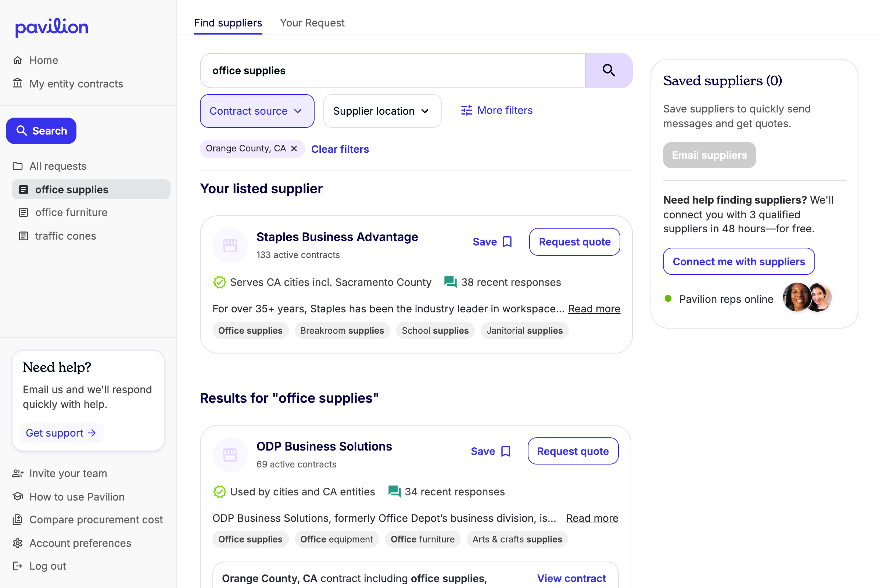
Task: Click ODP verified checkmark badge icon
Action: (x=220, y=492)
